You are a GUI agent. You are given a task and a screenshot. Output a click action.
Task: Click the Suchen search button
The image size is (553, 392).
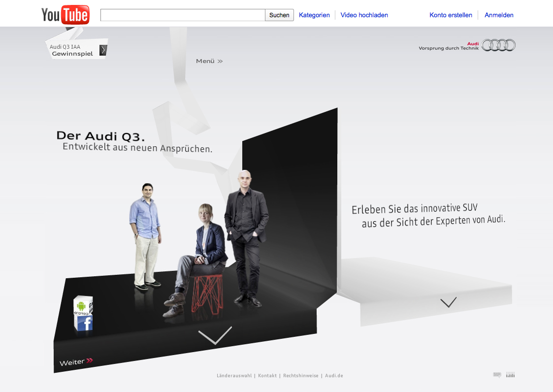279,15
